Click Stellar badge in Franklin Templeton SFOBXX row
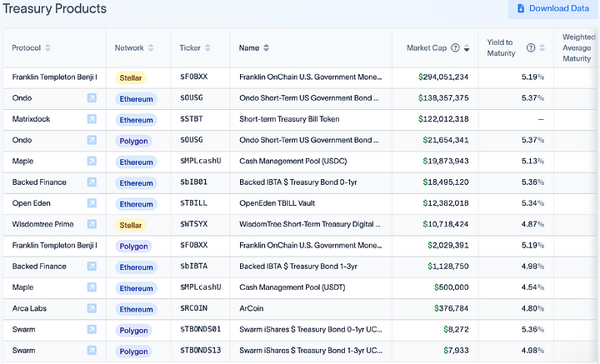Image resolution: width=600 pixels, height=364 pixels. tap(131, 78)
